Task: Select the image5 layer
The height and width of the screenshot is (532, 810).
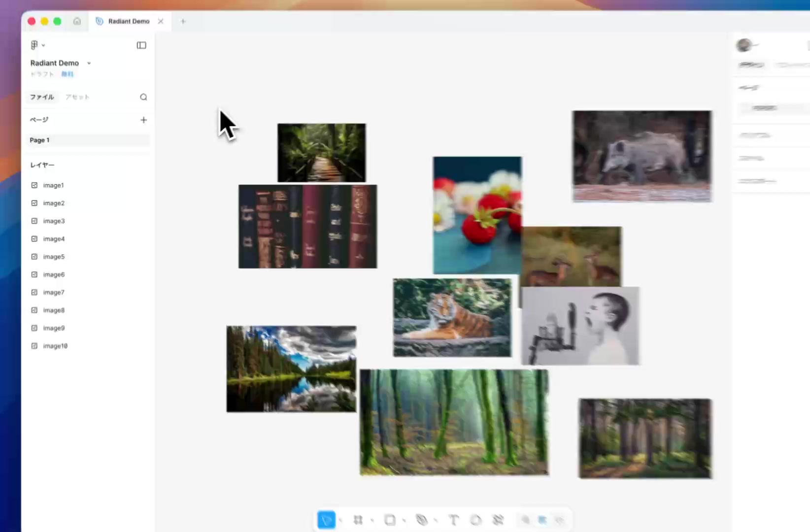Action: coord(54,257)
